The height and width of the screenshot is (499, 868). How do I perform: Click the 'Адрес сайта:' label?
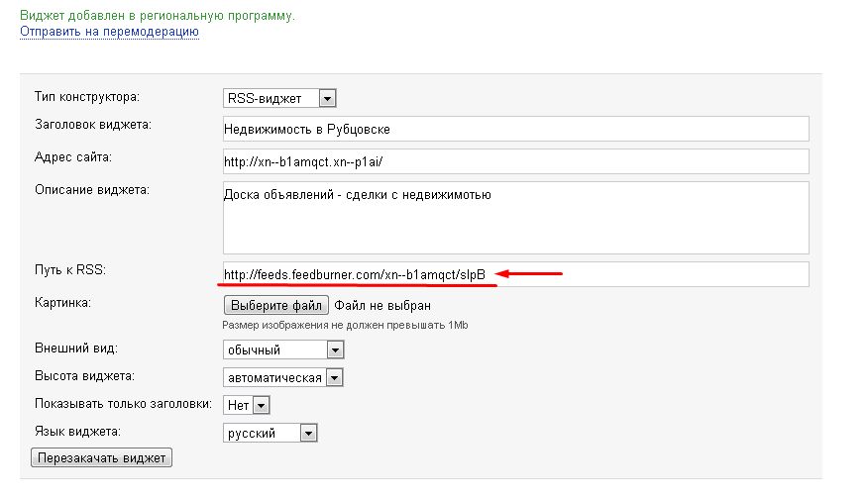tap(73, 157)
